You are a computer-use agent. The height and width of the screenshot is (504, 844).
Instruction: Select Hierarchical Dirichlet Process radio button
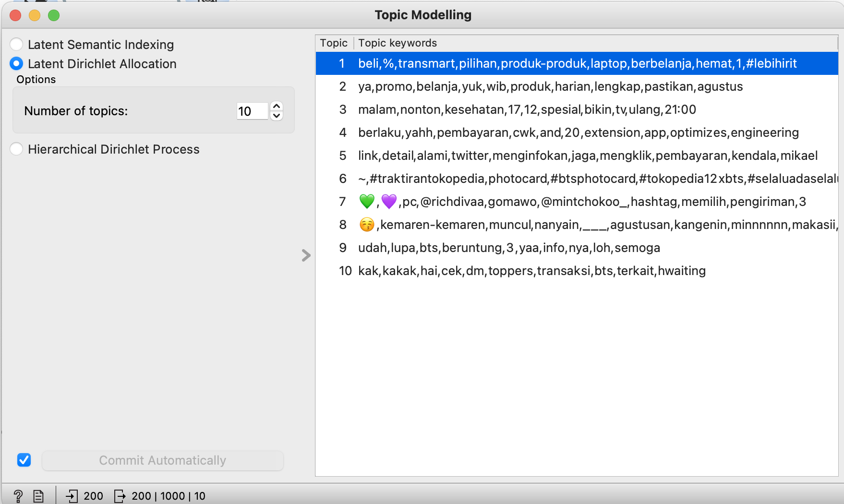point(16,149)
